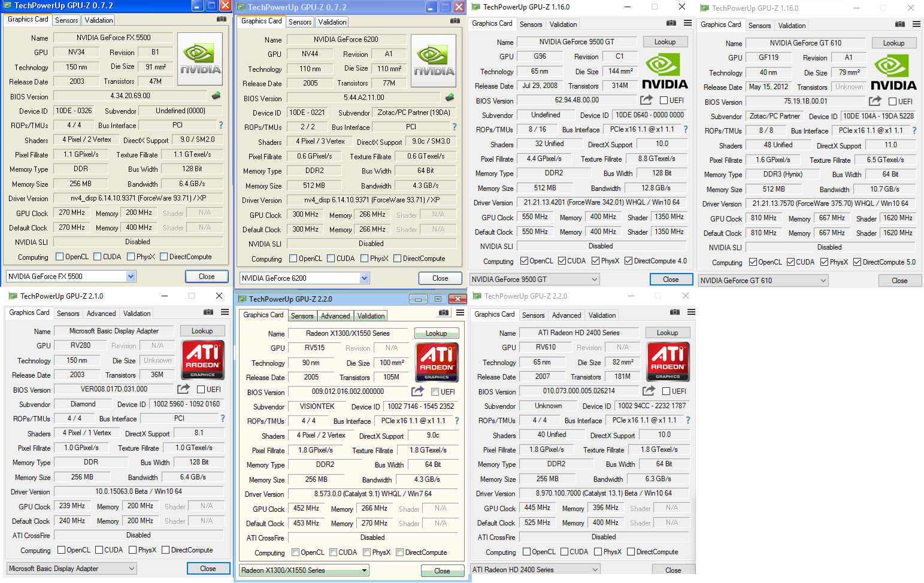
Task: Click BIOS export icon in GeForce 9500 GT window
Action: tap(646, 100)
